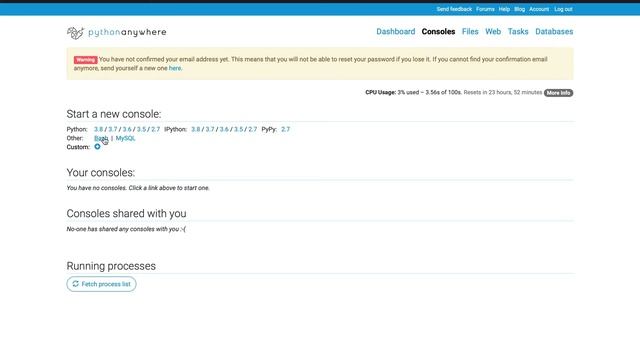Click Send feedback in top bar
The height and width of the screenshot is (360, 640).
coord(454,9)
